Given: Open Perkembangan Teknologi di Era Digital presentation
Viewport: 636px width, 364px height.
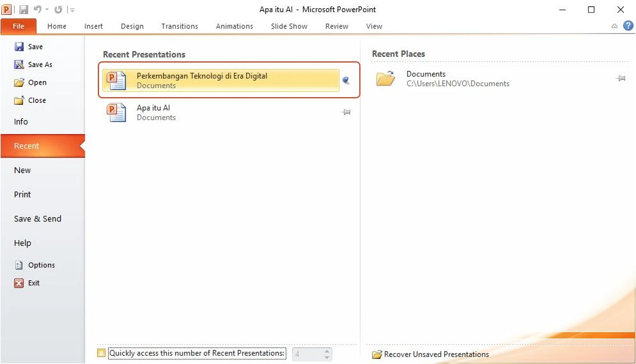Looking at the screenshot, I should (x=221, y=80).
